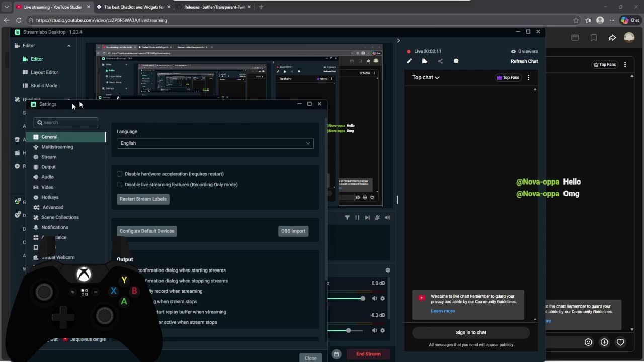The width and height of the screenshot is (644, 362).
Task: Close the Settings dialog with Close button
Action: click(310, 358)
